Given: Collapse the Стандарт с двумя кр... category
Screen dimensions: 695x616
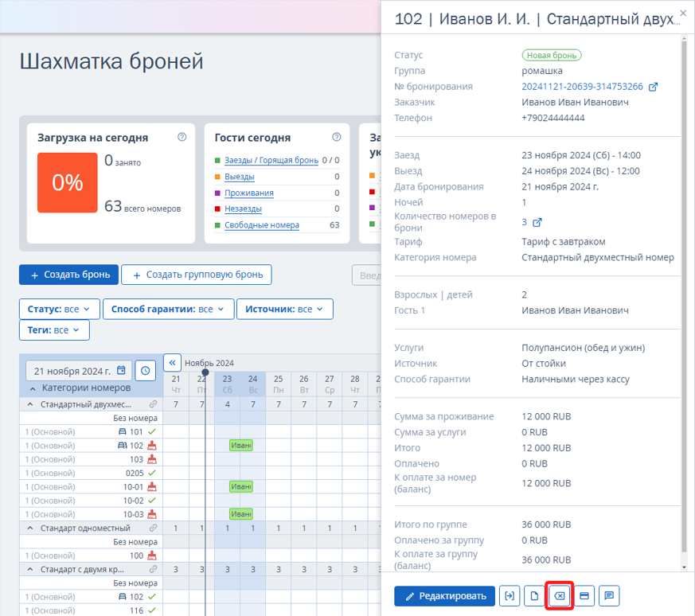Looking at the screenshot, I should coord(30,569).
